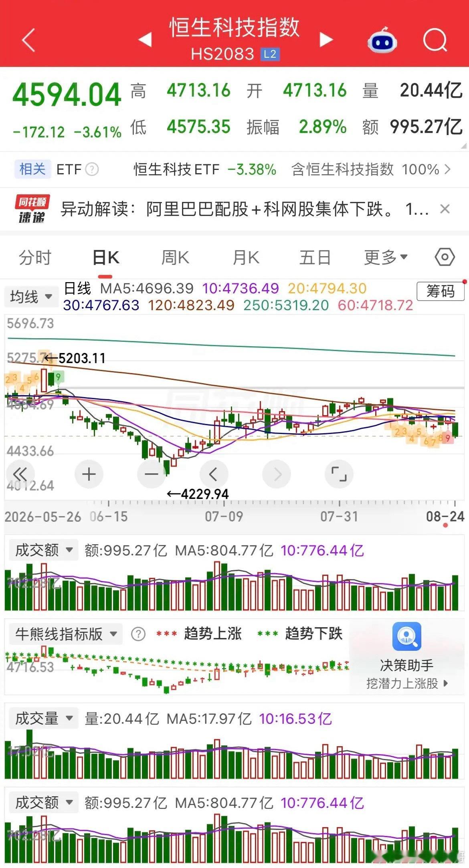The width and height of the screenshot is (469, 868).
Task: Tap the 趋势下跌 legend
Action: 300,634
